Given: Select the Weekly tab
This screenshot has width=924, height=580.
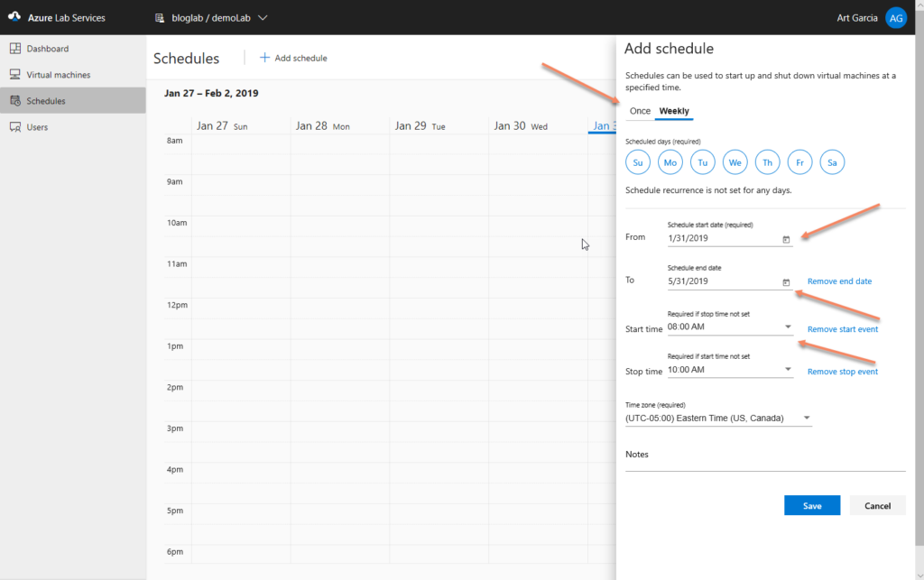Looking at the screenshot, I should [673, 110].
